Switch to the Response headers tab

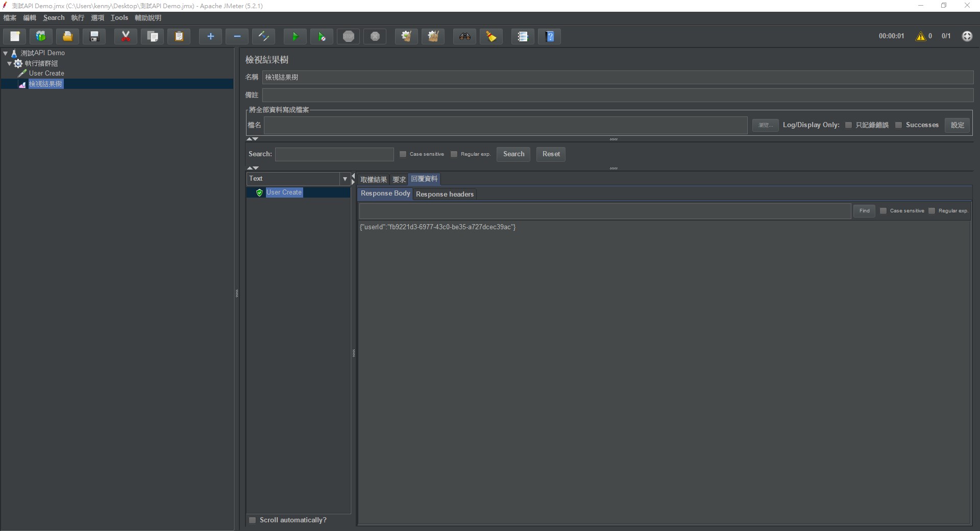coord(445,194)
